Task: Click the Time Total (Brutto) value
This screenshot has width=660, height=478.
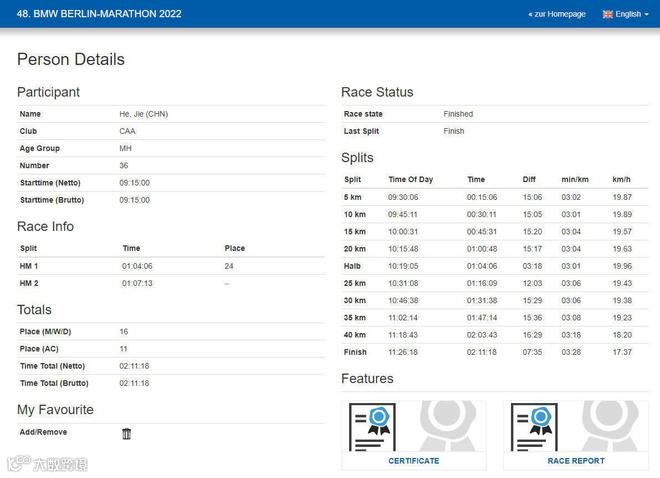Action: [x=134, y=383]
